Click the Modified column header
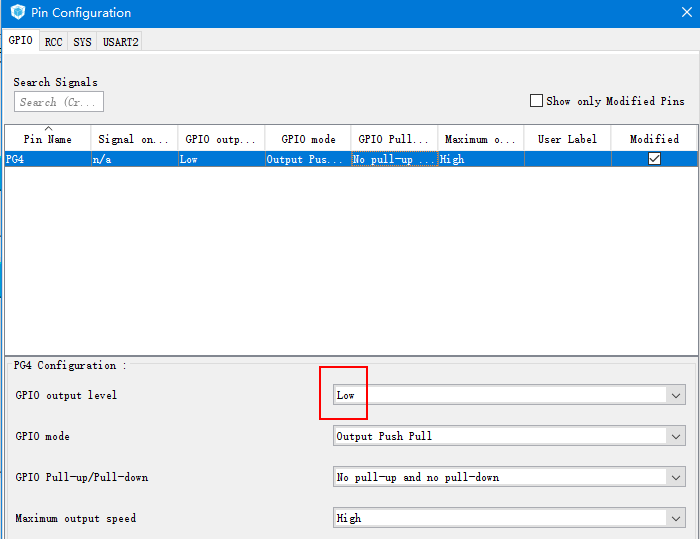The height and width of the screenshot is (539, 700). tap(654, 139)
